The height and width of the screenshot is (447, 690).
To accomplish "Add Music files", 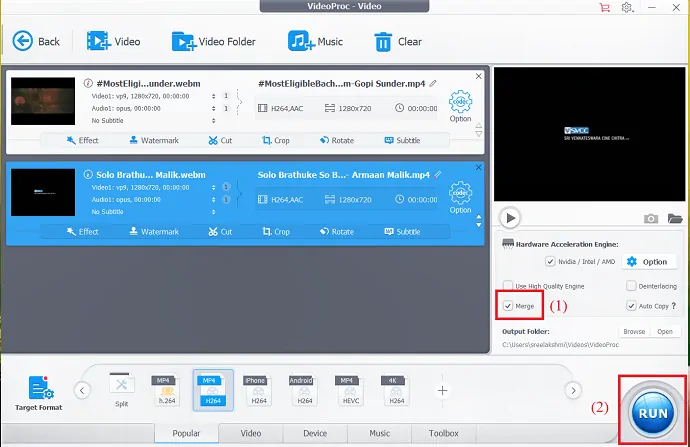I will tap(300, 41).
